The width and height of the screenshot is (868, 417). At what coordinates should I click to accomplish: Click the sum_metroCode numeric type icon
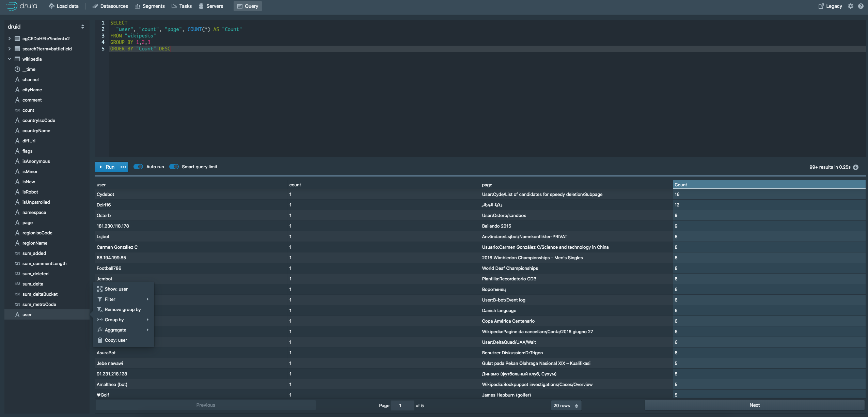17,304
